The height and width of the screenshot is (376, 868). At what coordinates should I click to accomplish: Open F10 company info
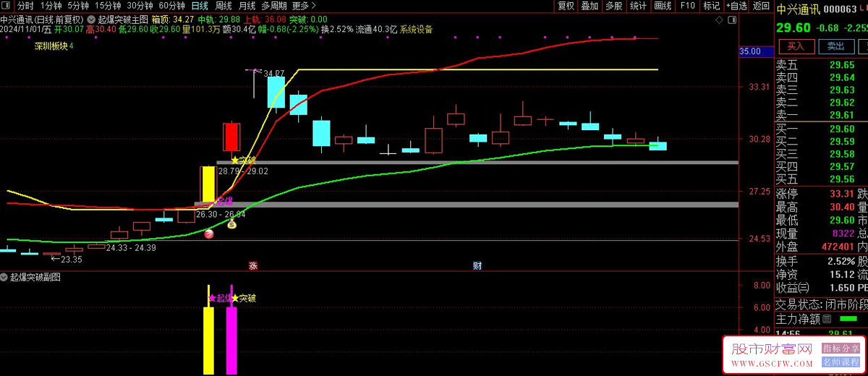click(x=687, y=6)
